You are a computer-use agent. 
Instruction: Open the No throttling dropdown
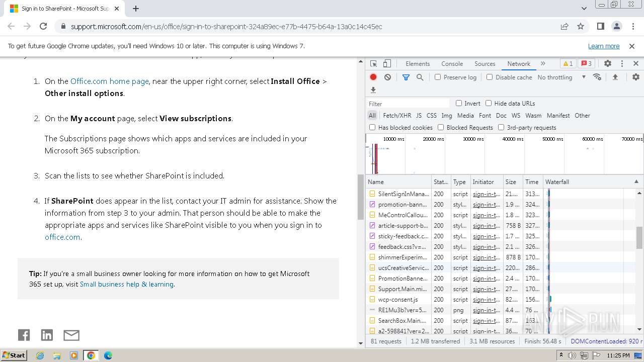pos(561,77)
